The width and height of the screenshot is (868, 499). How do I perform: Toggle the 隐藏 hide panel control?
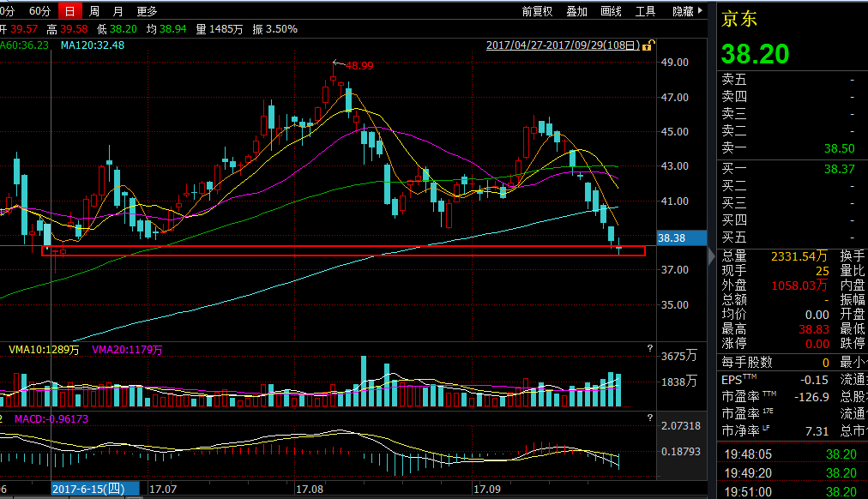684,11
